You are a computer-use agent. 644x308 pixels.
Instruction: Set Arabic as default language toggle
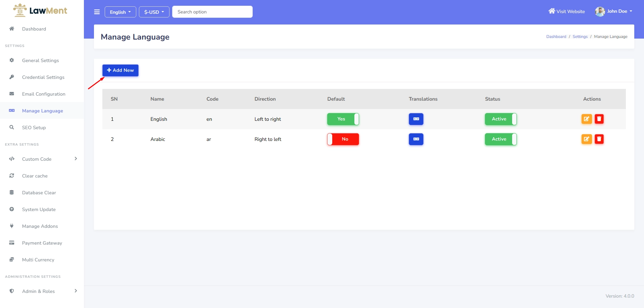click(343, 139)
